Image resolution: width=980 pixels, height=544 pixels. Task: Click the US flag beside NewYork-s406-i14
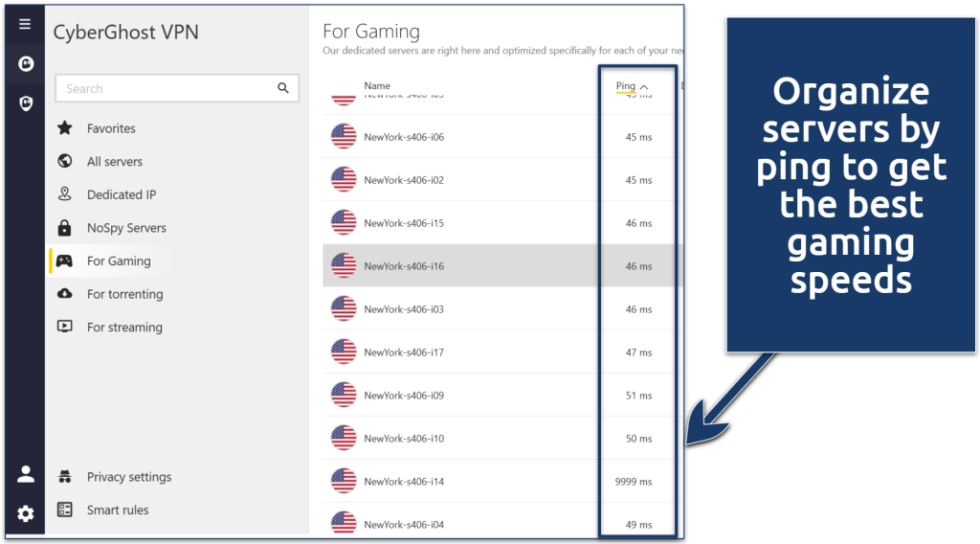tap(344, 482)
